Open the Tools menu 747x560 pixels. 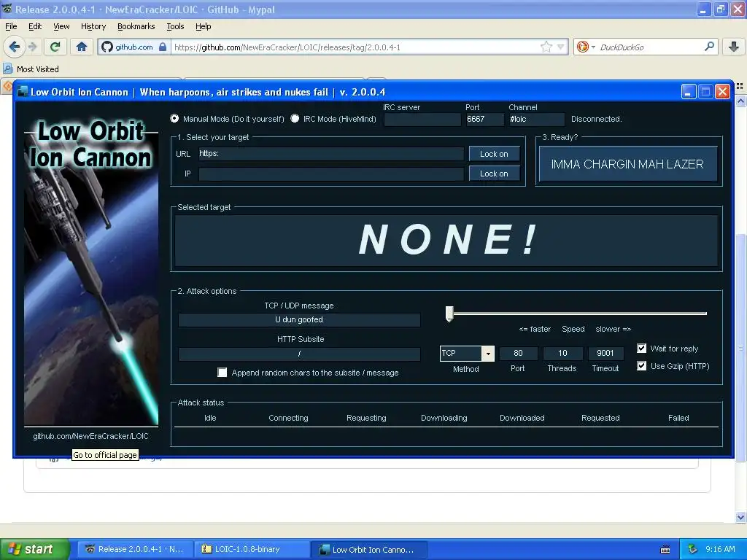click(175, 26)
